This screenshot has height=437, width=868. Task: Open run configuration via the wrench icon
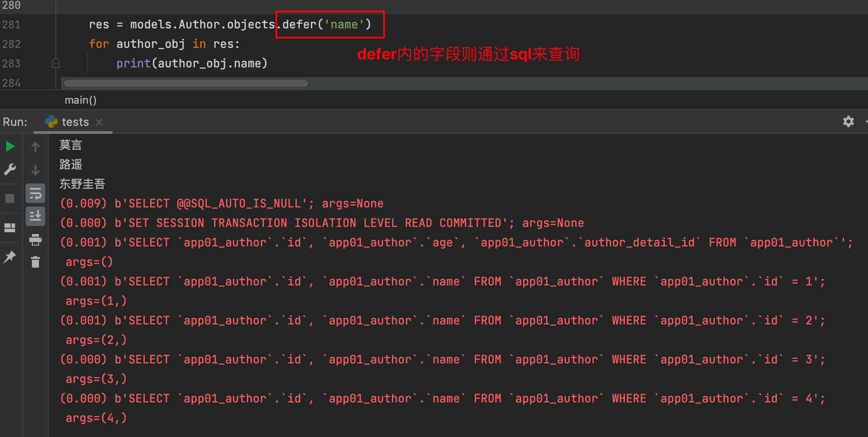point(10,169)
